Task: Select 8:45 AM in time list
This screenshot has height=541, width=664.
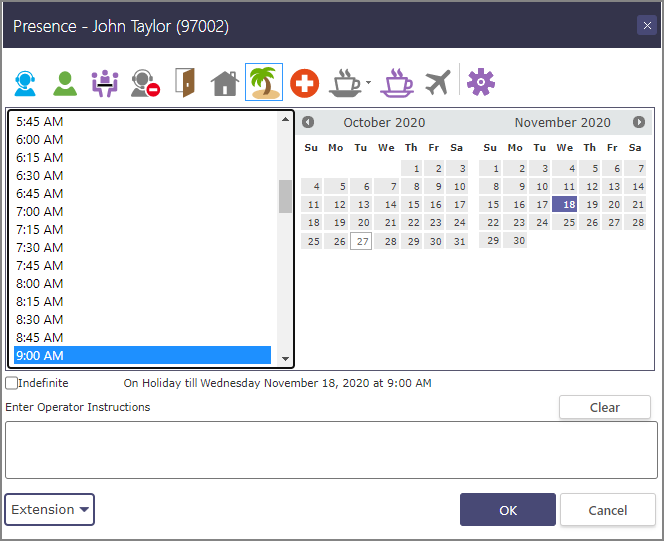Action: point(142,338)
